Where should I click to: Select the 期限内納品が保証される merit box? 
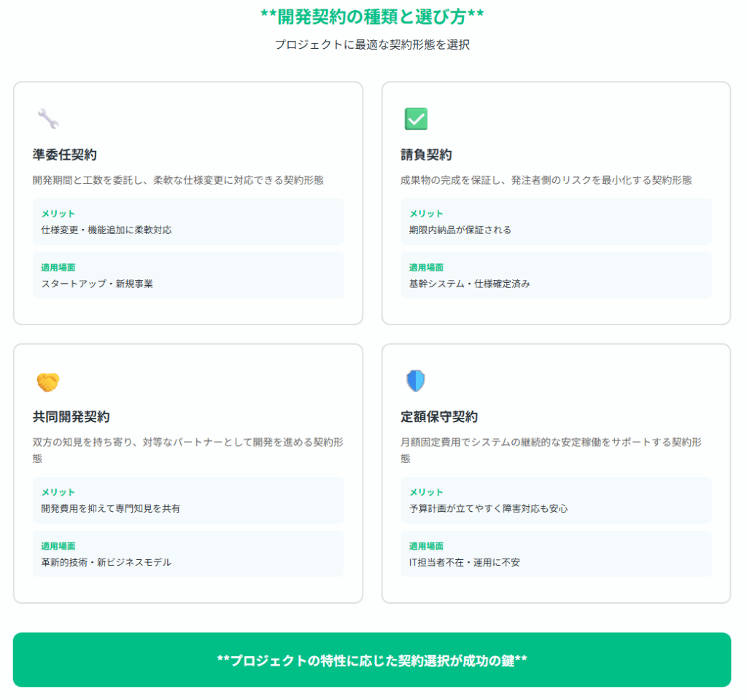(556, 222)
